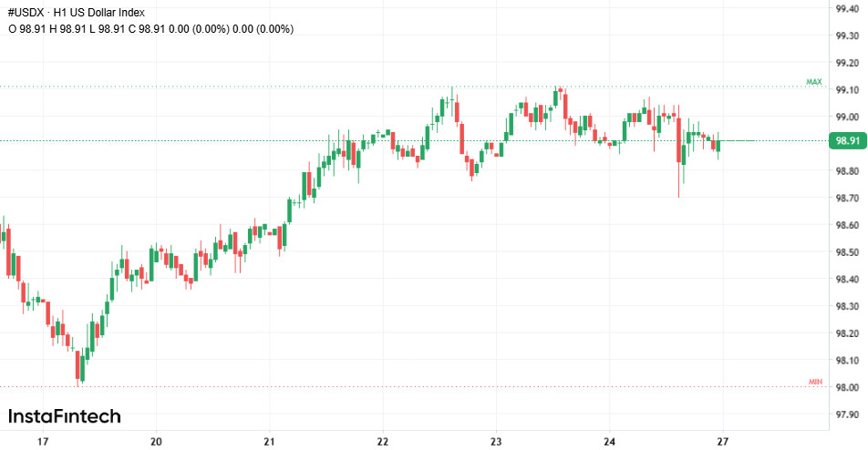Viewport: 868px width, 450px height.
Task: Click the green 98.91 current price tag
Action: [x=845, y=141]
